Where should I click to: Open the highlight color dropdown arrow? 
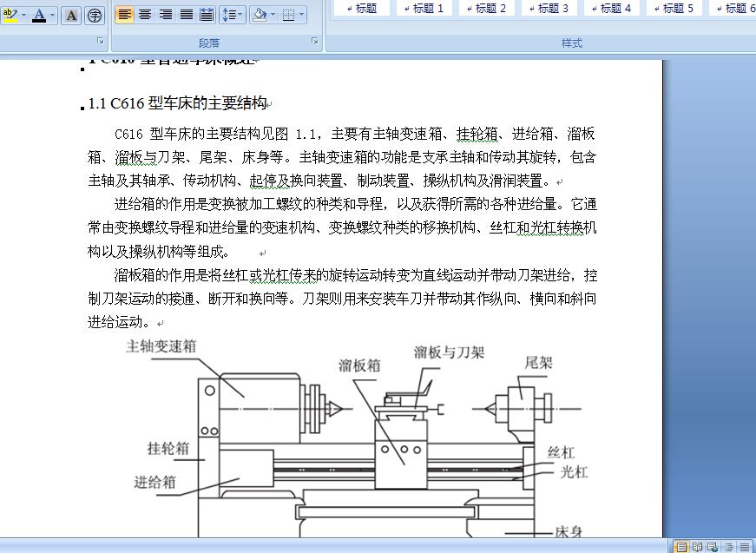(x=23, y=16)
